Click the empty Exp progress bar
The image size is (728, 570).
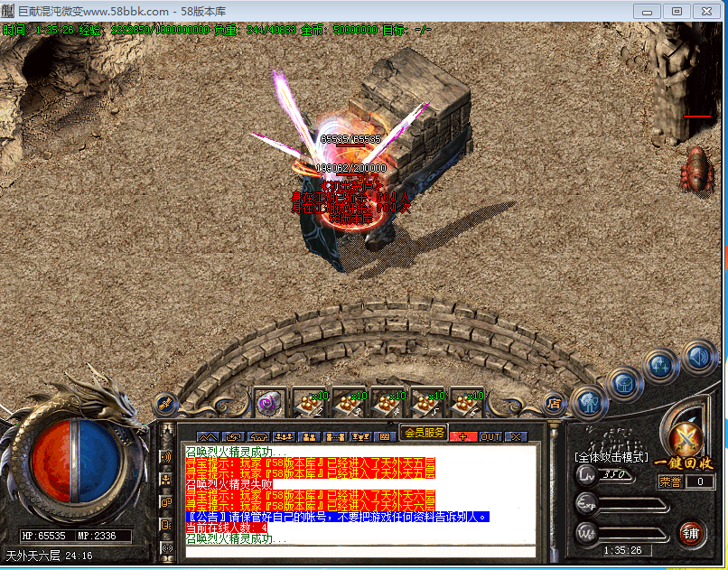634,506
